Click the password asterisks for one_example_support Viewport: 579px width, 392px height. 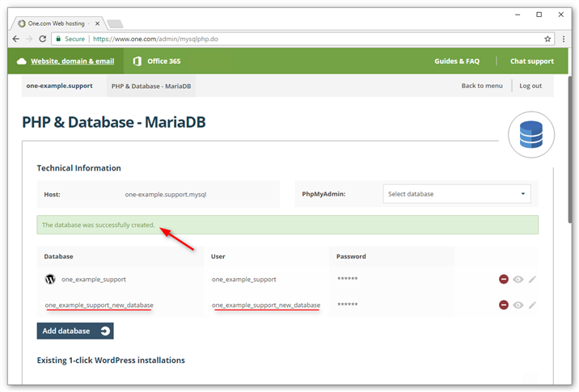348,279
